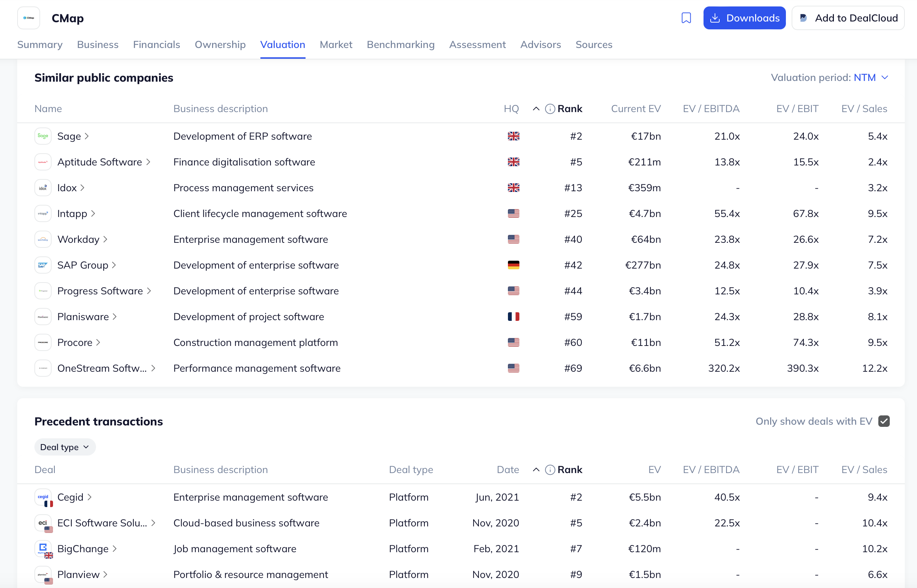Click the bookmark icon next to Downloads
This screenshot has width=917, height=588.
click(686, 18)
